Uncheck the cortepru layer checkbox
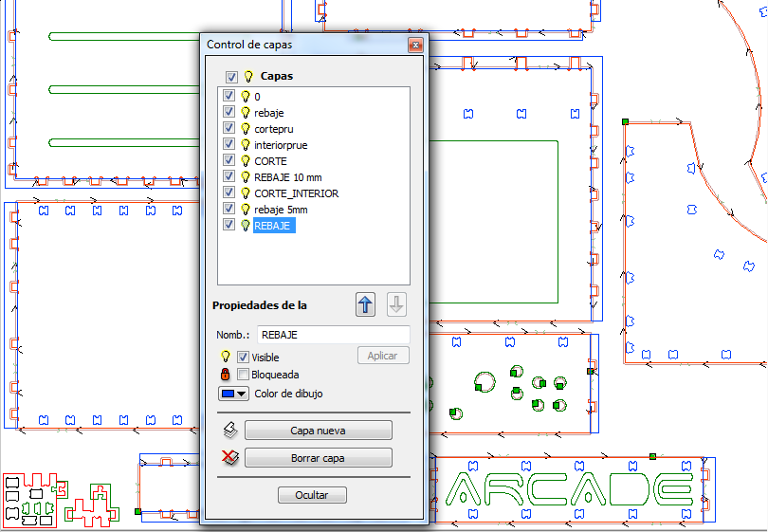 [229, 128]
